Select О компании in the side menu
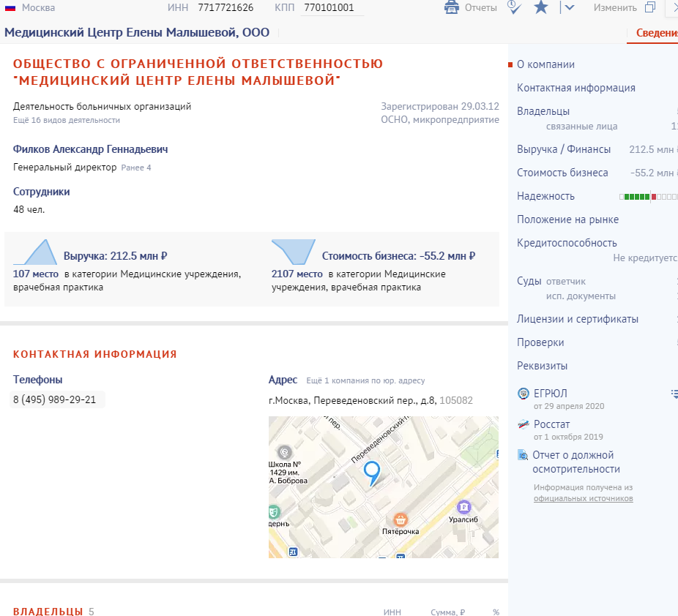 click(x=545, y=64)
